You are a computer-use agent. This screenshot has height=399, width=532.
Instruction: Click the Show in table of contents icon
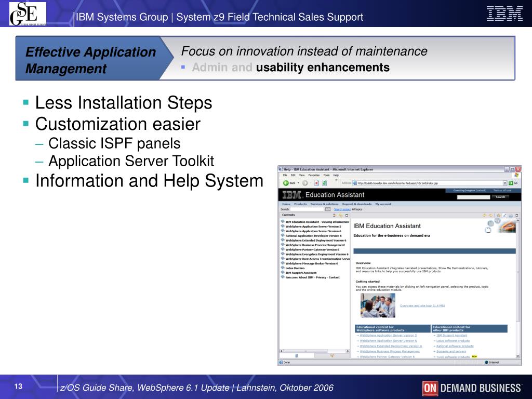coord(498,215)
